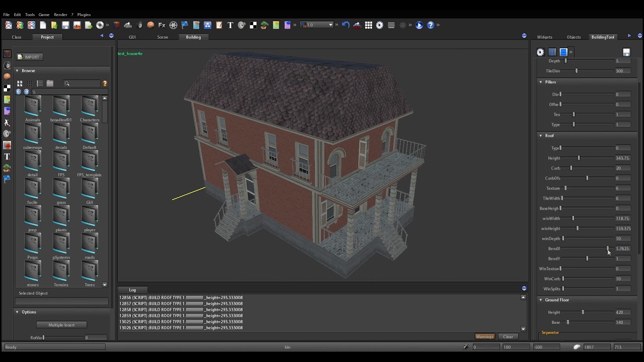Viewport: 644px width, 362px height.
Task: Open the Render menu
Action: point(60,15)
